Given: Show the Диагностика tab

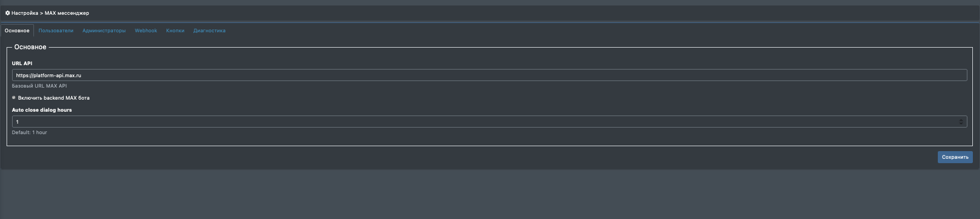Looking at the screenshot, I should coord(209,31).
